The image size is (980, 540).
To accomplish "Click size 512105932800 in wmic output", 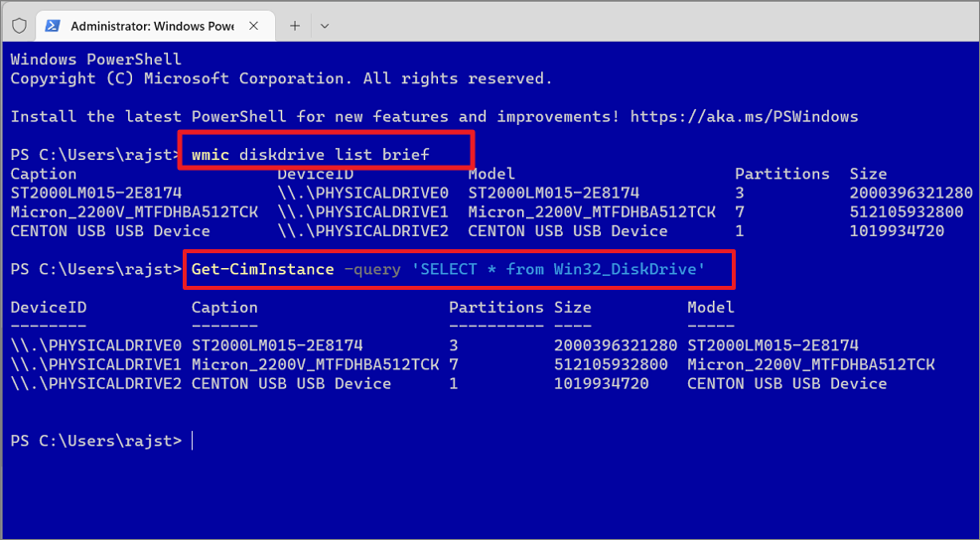I will (x=907, y=211).
